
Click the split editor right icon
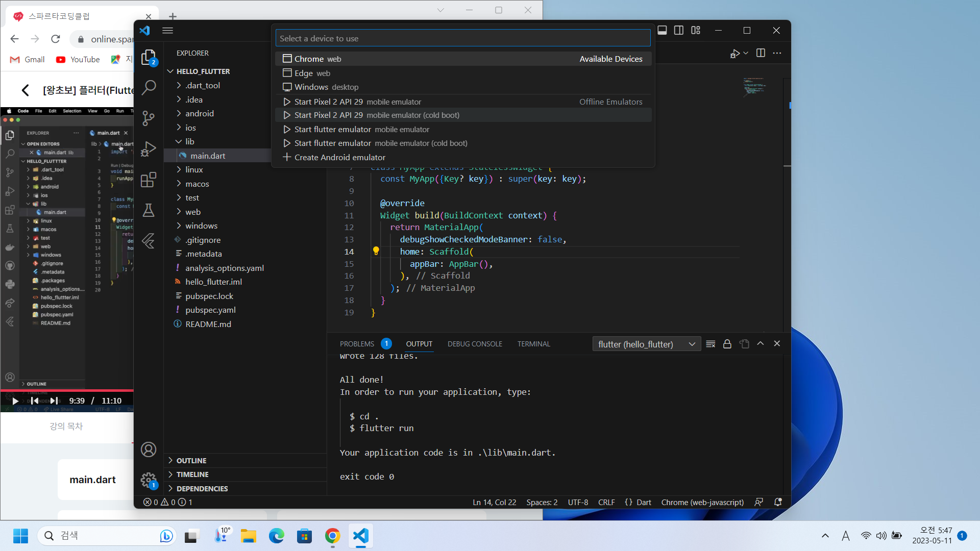761,53
